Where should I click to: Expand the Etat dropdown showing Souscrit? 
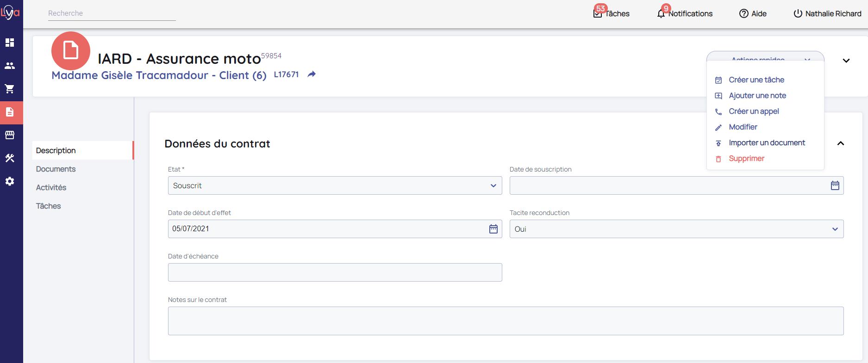click(335, 185)
